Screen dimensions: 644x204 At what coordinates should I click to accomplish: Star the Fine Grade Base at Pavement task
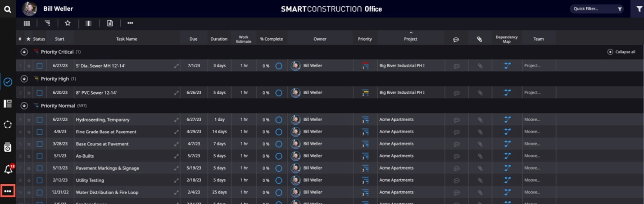pos(29,132)
